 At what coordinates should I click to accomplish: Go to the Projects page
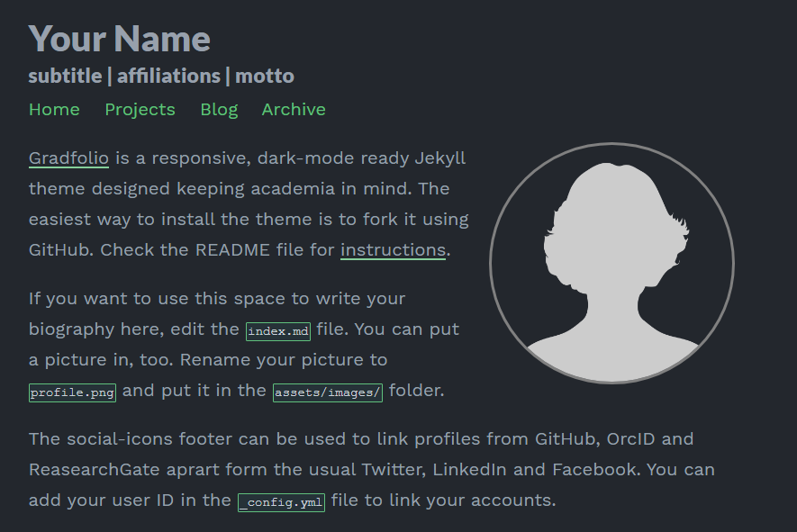140,110
